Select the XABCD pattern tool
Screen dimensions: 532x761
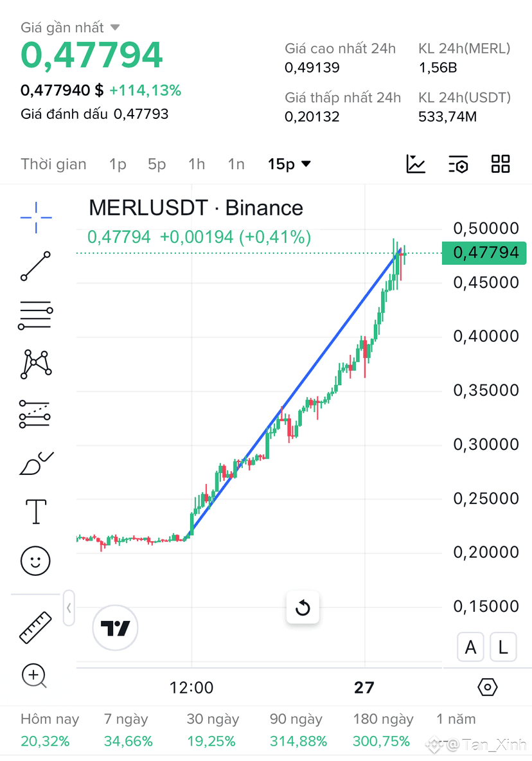pyautogui.click(x=36, y=364)
